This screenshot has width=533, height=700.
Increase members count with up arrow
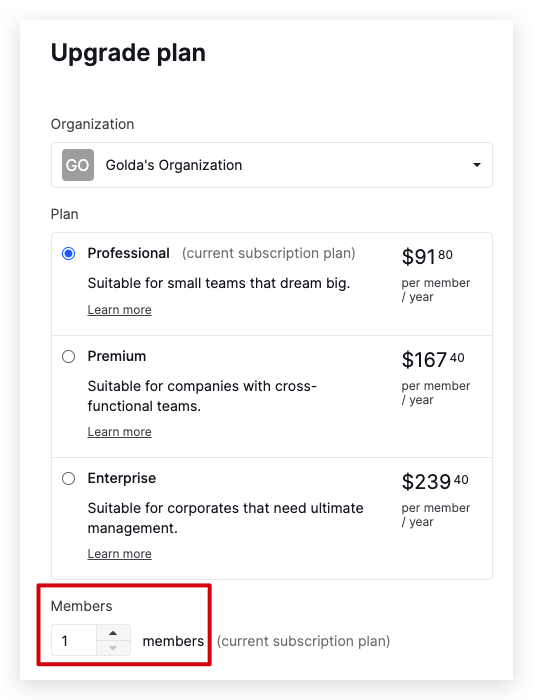tap(113, 633)
